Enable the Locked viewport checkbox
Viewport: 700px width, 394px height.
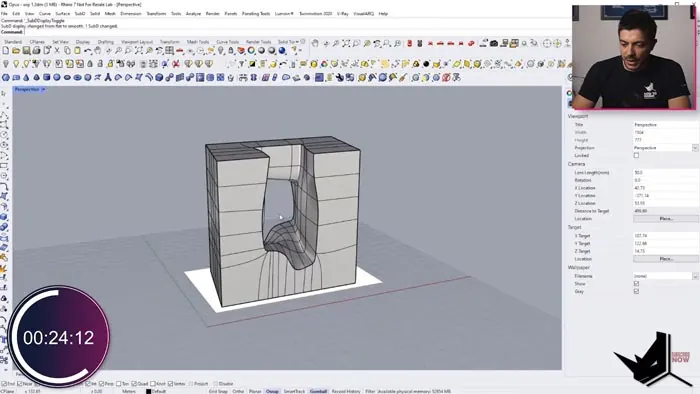[636, 155]
